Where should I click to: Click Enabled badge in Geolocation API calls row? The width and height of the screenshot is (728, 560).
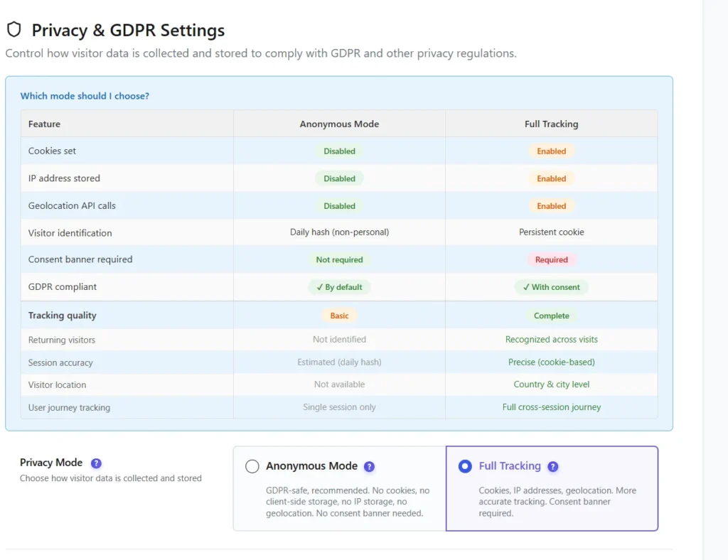(552, 206)
